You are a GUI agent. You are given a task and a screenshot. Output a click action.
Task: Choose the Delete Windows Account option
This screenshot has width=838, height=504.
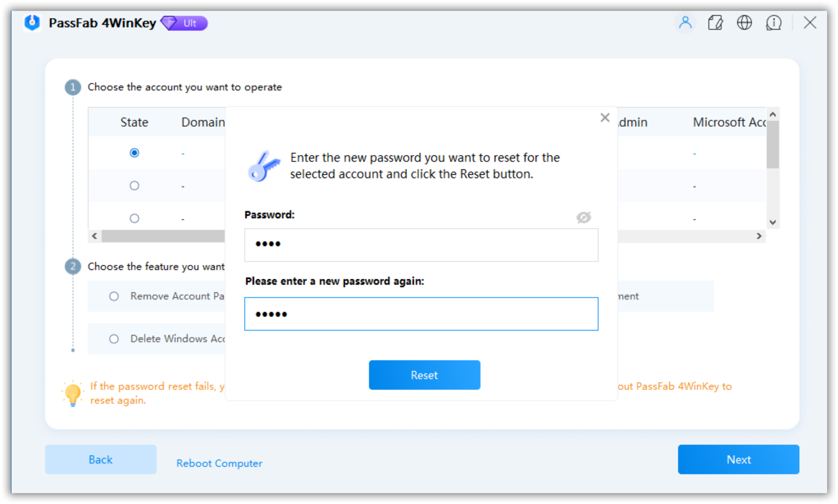(114, 339)
